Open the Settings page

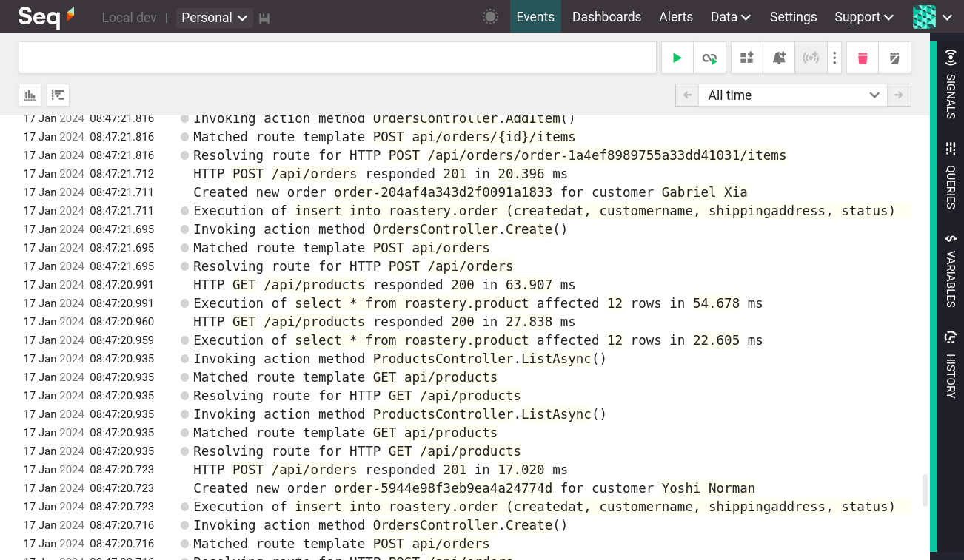pyautogui.click(x=793, y=17)
